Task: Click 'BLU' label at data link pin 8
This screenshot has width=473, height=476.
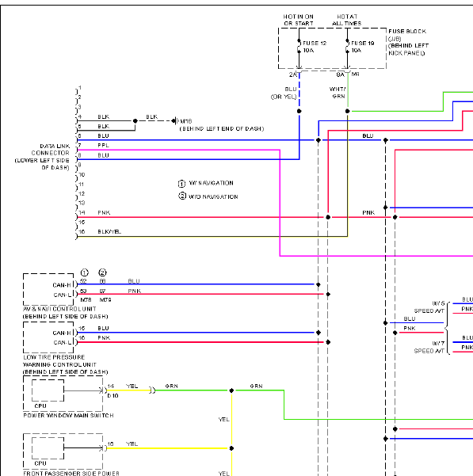Action: (x=103, y=155)
